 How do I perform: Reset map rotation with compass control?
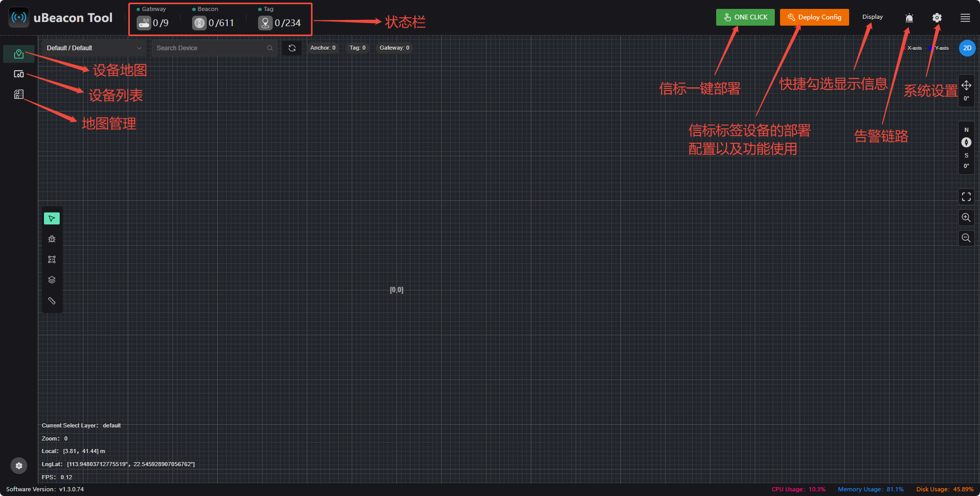tap(966, 142)
